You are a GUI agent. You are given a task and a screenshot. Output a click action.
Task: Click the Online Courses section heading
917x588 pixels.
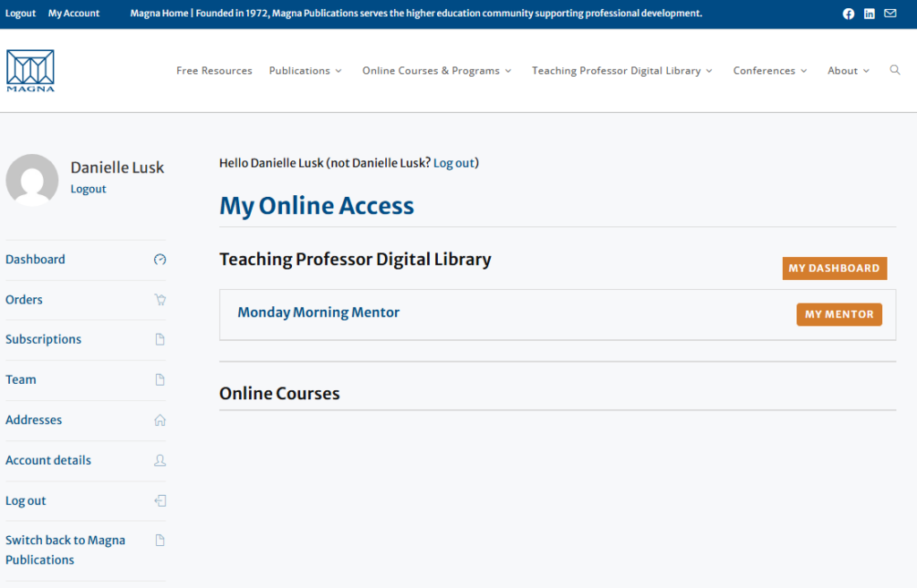click(x=279, y=394)
